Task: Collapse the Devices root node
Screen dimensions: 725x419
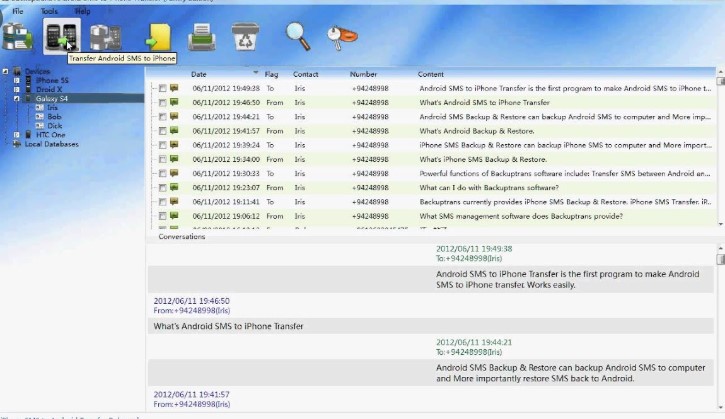Action: point(6,71)
